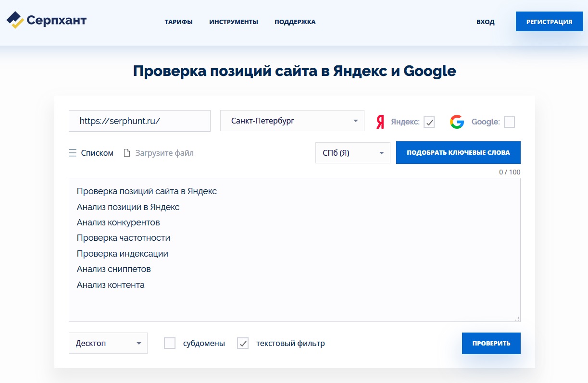588x383 pixels.
Task: Click keyword line 'Анализ сниппетов'
Action: (x=114, y=269)
